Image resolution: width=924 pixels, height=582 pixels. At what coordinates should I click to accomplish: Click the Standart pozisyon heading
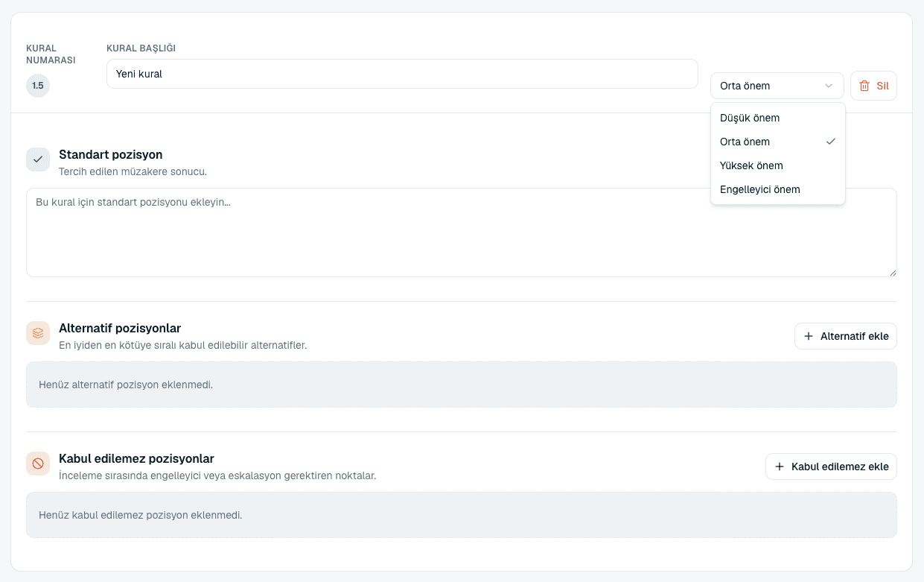[x=111, y=154]
